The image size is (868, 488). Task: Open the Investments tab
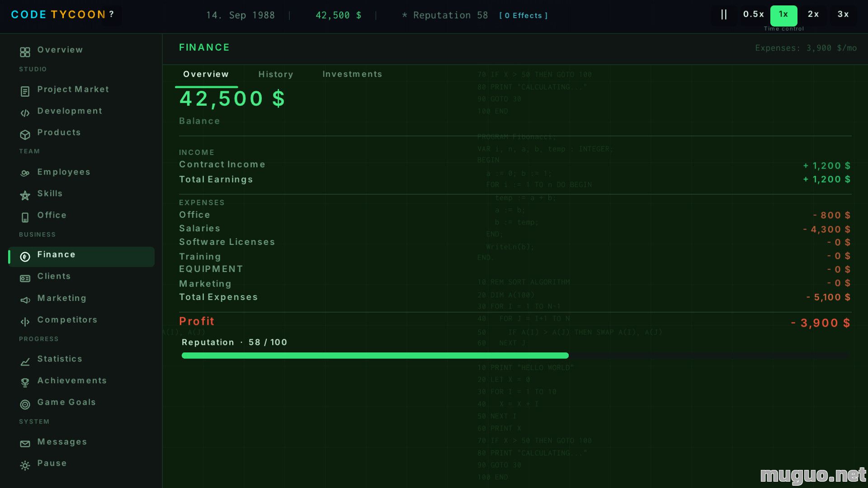pos(352,75)
